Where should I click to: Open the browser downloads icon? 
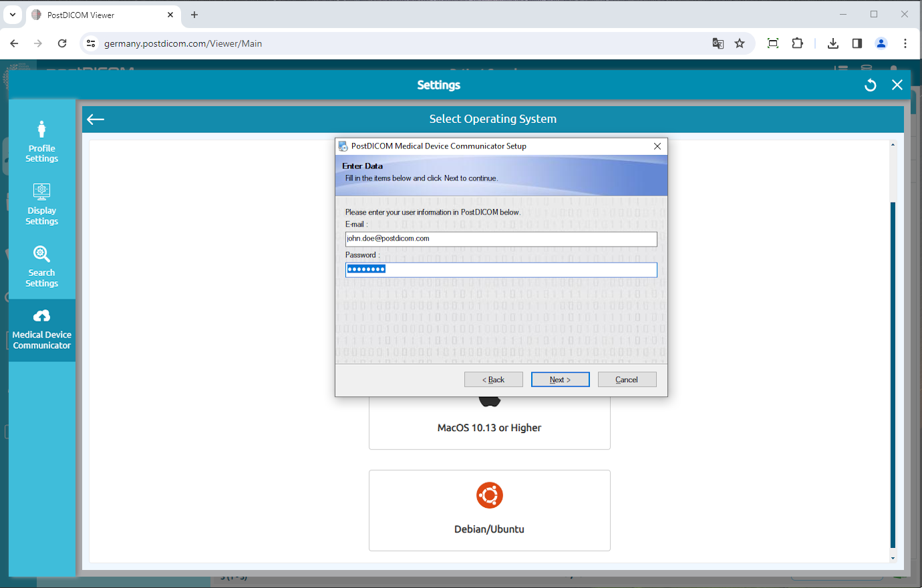[832, 43]
